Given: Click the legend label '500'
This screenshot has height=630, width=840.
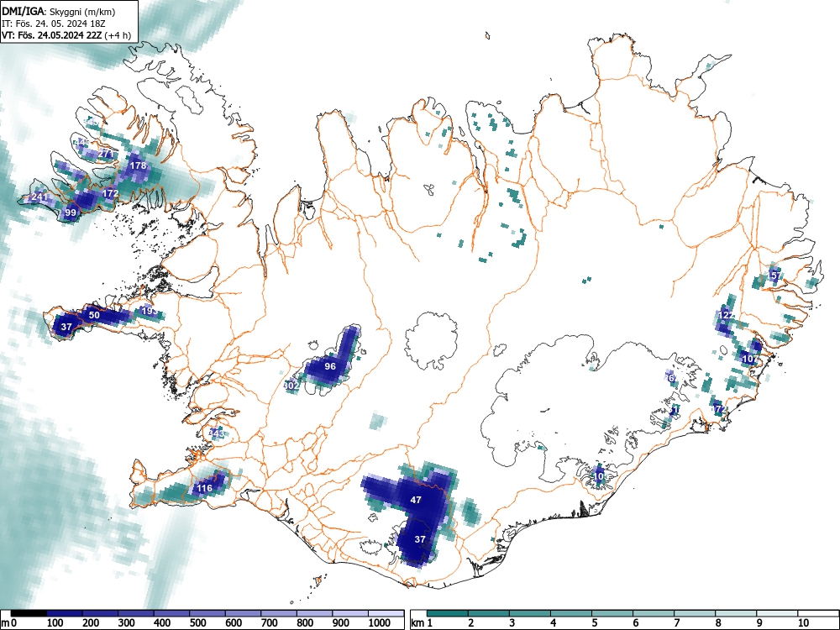Looking at the screenshot, I should click(198, 623).
